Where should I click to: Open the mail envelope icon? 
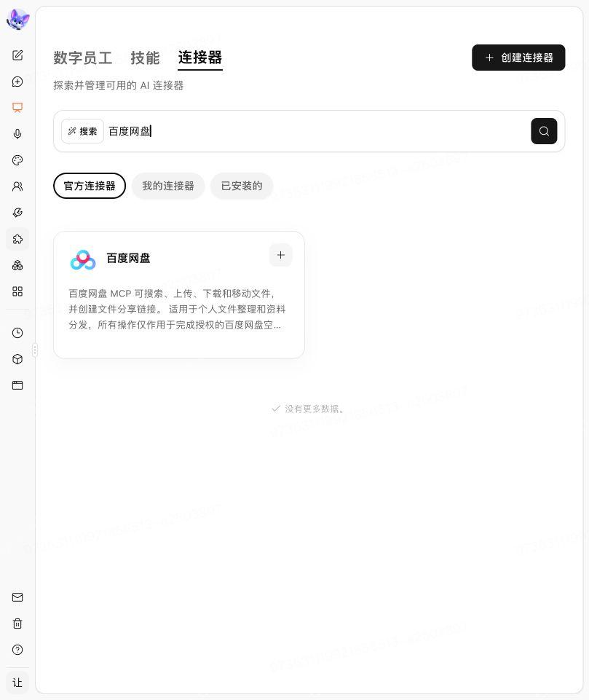pyautogui.click(x=17, y=597)
